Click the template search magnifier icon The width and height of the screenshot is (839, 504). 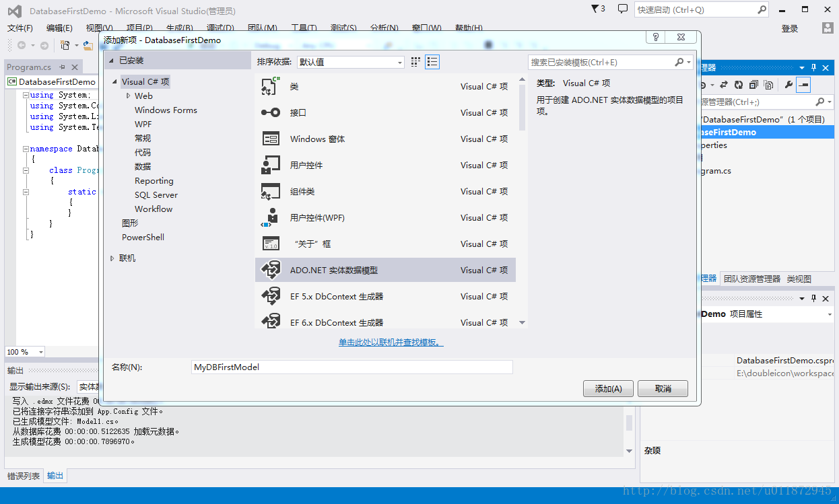pyautogui.click(x=679, y=62)
